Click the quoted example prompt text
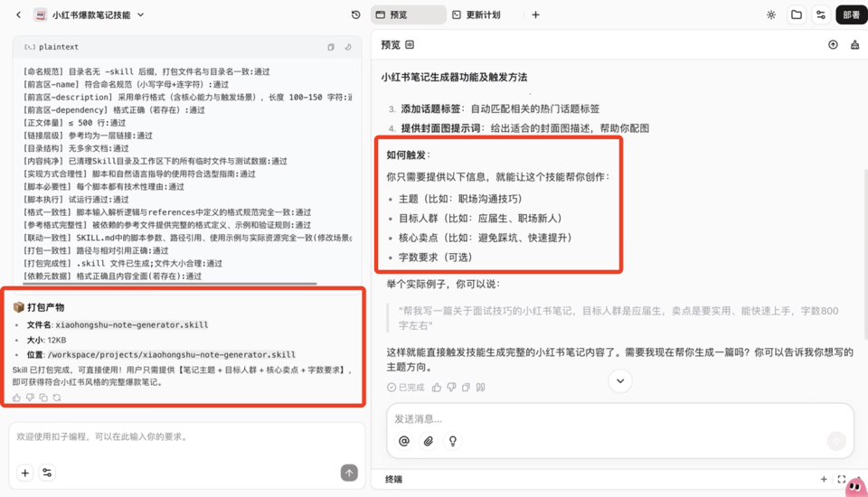The width and height of the screenshot is (868, 497). click(618, 318)
